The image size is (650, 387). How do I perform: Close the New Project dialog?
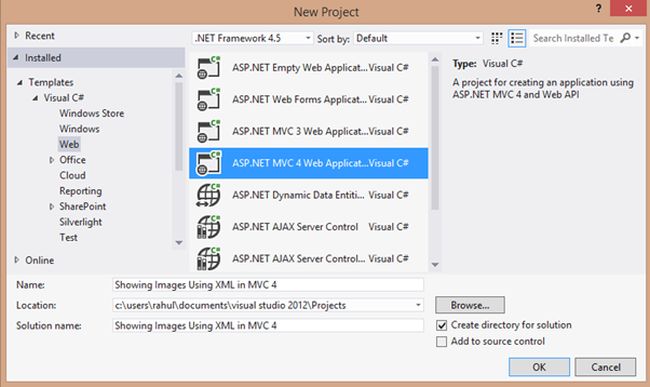point(629,8)
